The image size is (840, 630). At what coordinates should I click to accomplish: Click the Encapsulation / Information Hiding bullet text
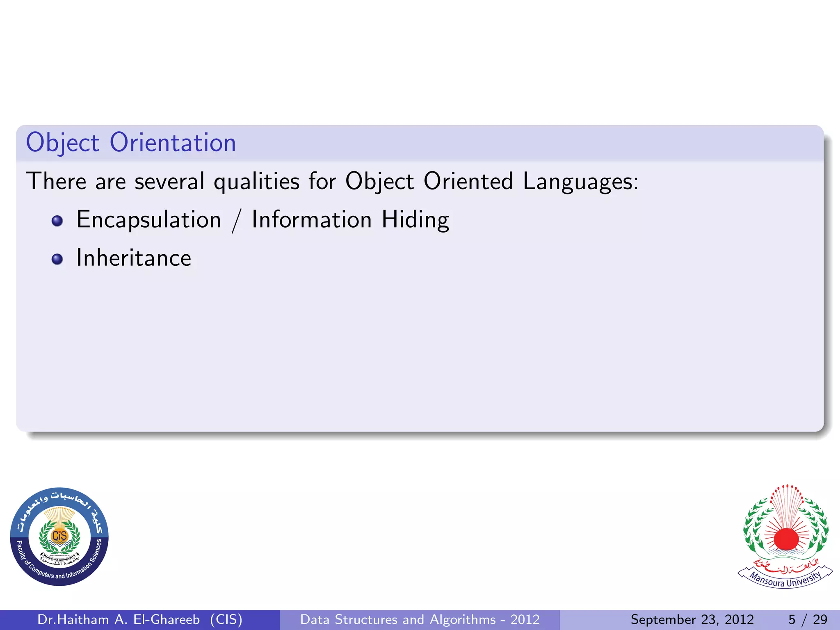(x=263, y=220)
